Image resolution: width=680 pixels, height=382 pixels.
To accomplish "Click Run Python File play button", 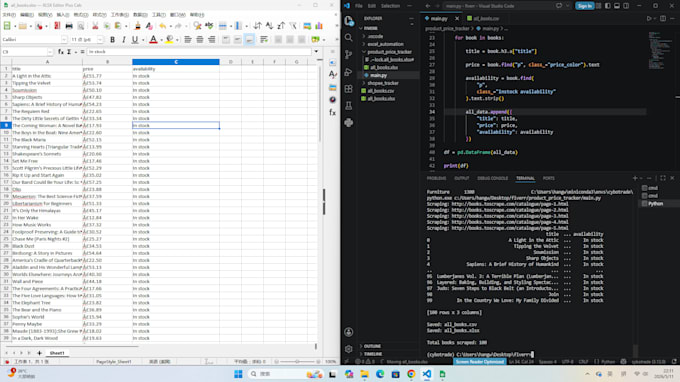I will pyautogui.click(x=649, y=18).
